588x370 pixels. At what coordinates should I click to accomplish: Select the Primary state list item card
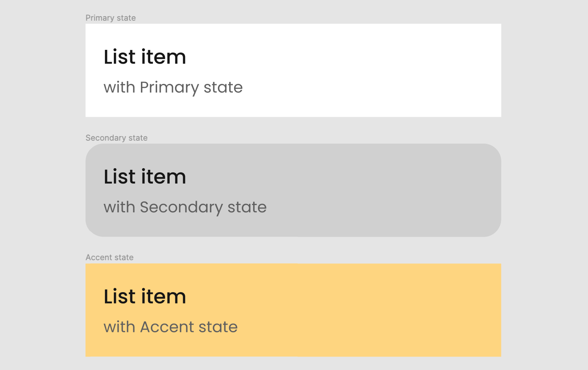(x=293, y=70)
